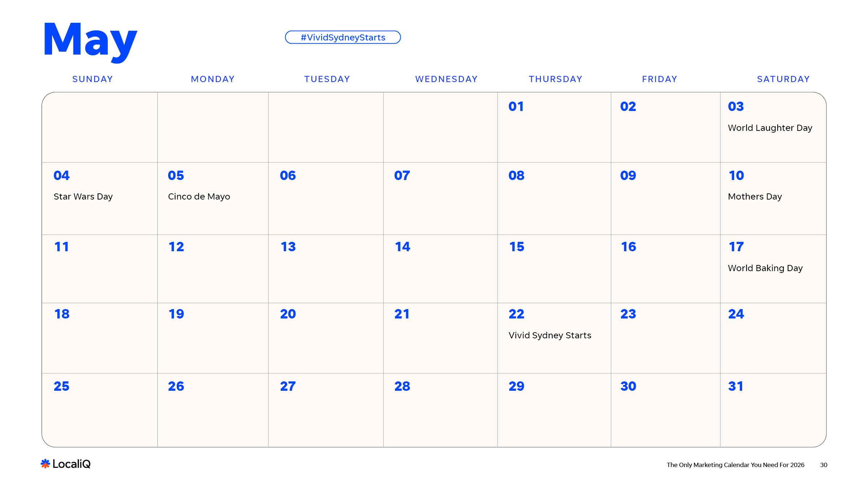The width and height of the screenshot is (868, 488).
Task: Click the FRIDAY column header
Action: tap(659, 79)
